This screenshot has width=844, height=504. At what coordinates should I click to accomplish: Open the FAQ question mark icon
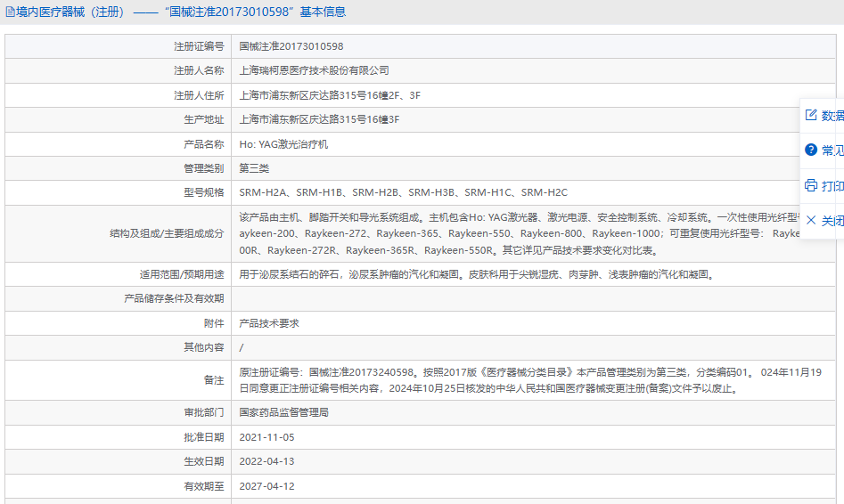click(811, 150)
